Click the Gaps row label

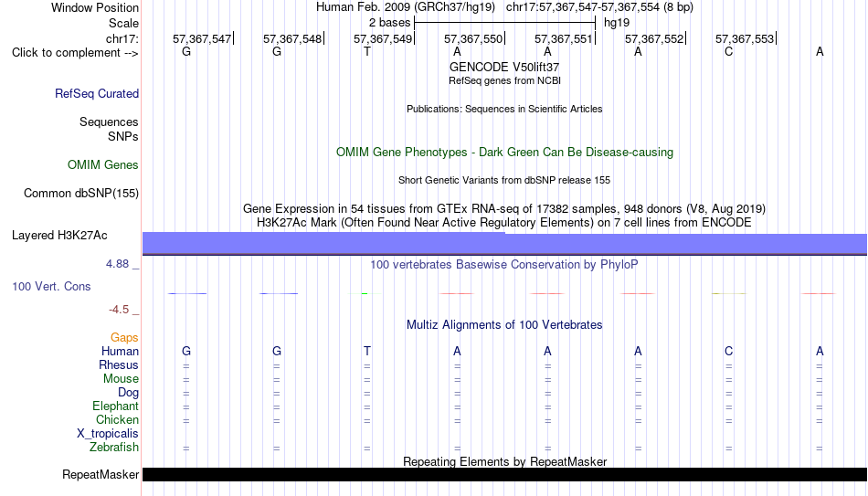point(124,338)
